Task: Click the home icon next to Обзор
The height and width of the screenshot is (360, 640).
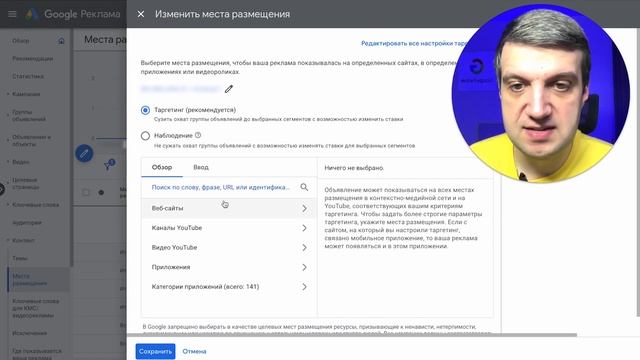Action: coord(61,41)
